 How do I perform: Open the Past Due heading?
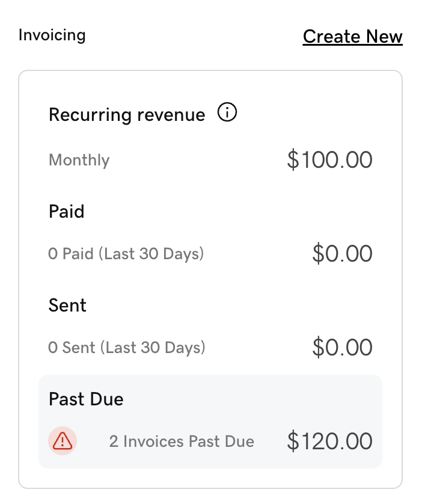[x=86, y=399]
